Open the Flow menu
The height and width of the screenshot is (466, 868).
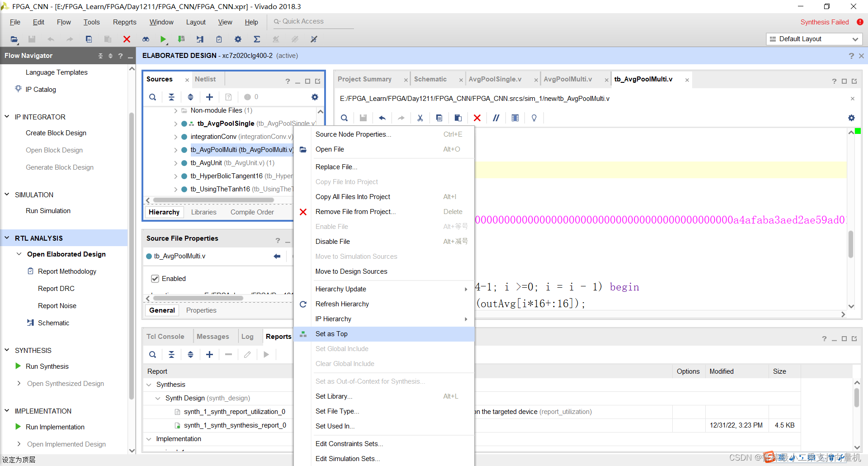64,22
